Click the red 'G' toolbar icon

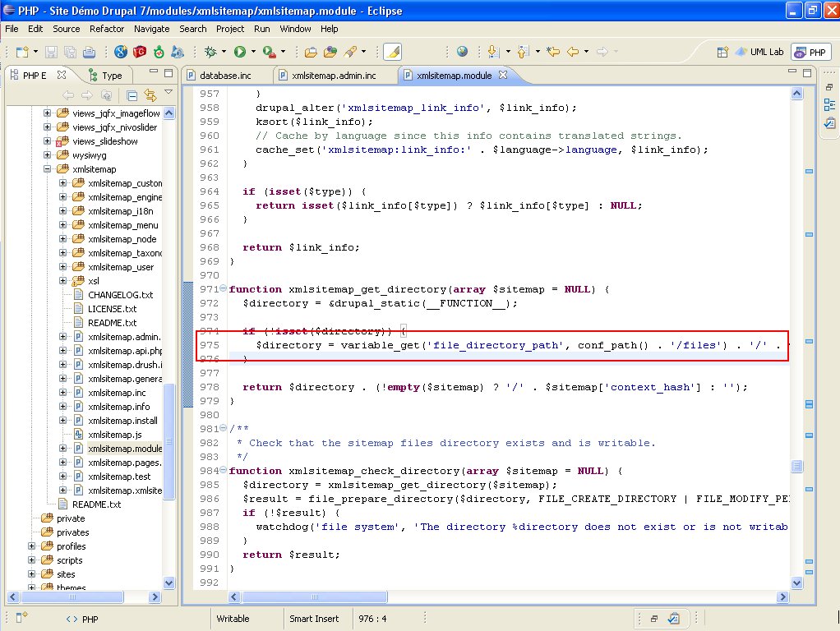[x=140, y=52]
